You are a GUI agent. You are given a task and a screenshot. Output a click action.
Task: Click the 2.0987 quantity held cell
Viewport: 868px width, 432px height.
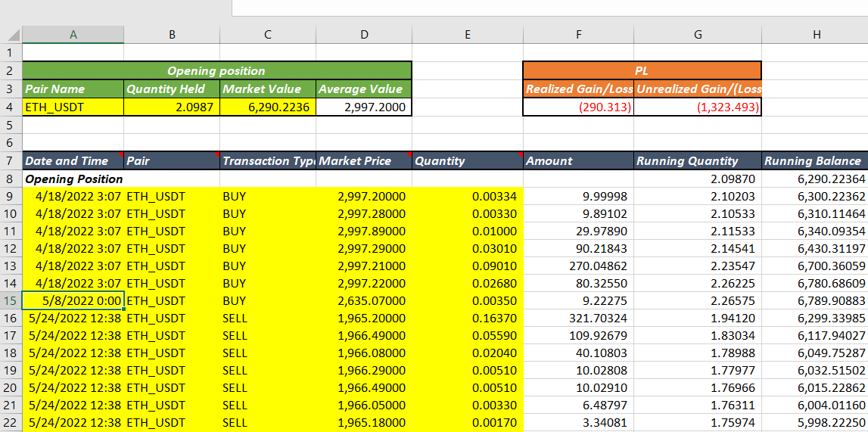[172, 107]
